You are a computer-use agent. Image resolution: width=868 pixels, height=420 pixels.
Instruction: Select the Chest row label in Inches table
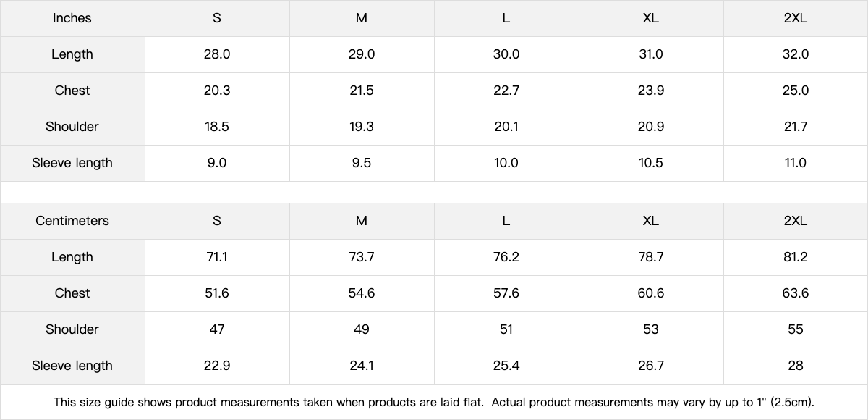(x=72, y=91)
